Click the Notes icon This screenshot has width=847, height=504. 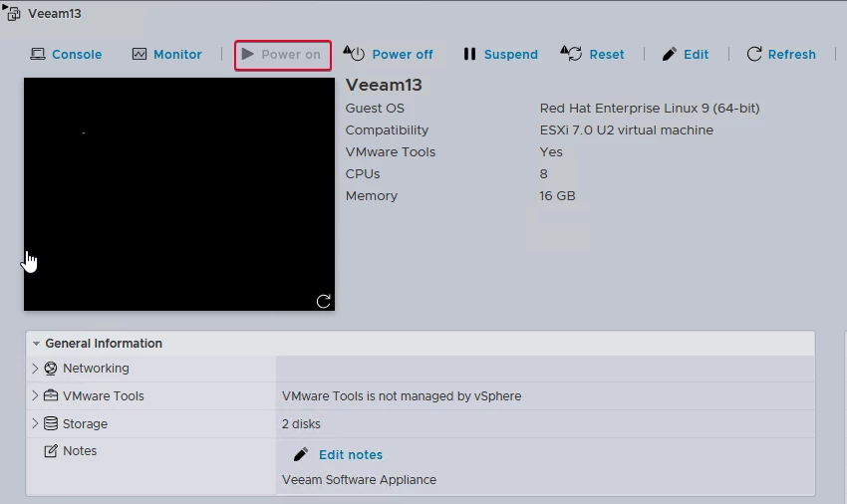coord(51,451)
